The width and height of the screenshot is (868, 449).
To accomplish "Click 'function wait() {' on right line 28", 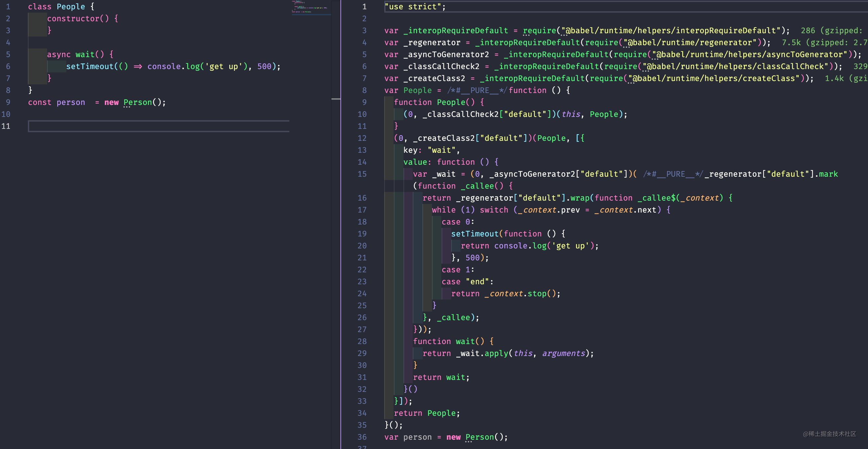I will click(x=453, y=341).
